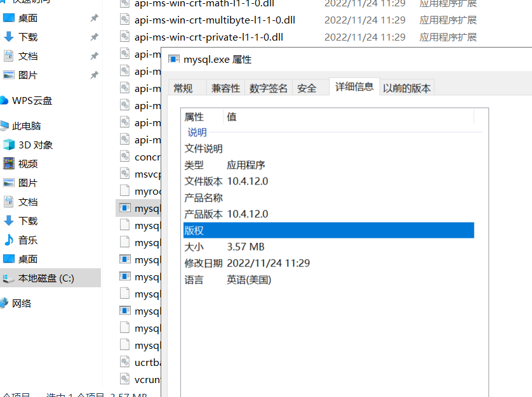Image resolution: width=532 pixels, height=397 pixels.
Task: Open 视频 folder under 此电脑
Action: [x=27, y=164]
